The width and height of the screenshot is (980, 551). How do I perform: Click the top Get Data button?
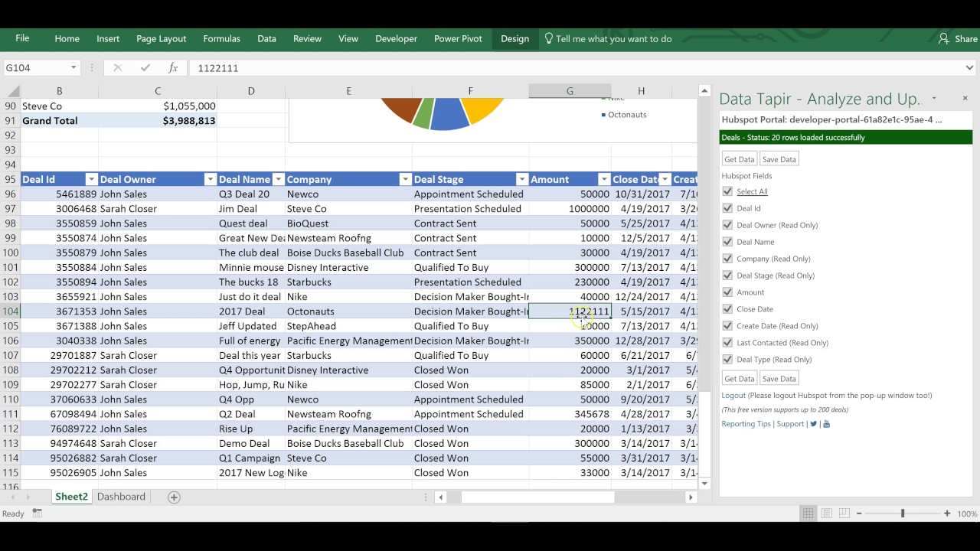[x=740, y=159]
